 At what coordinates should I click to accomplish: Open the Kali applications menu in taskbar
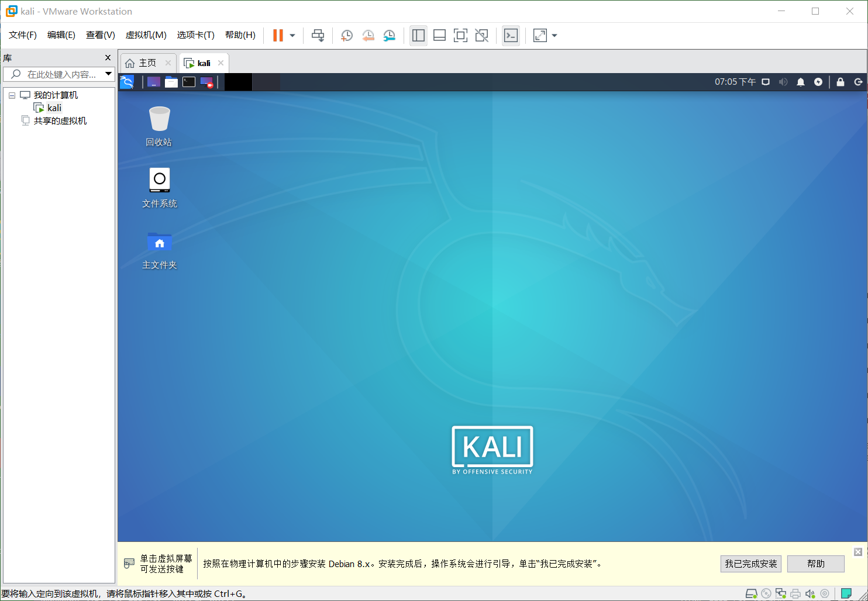pos(127,82)
